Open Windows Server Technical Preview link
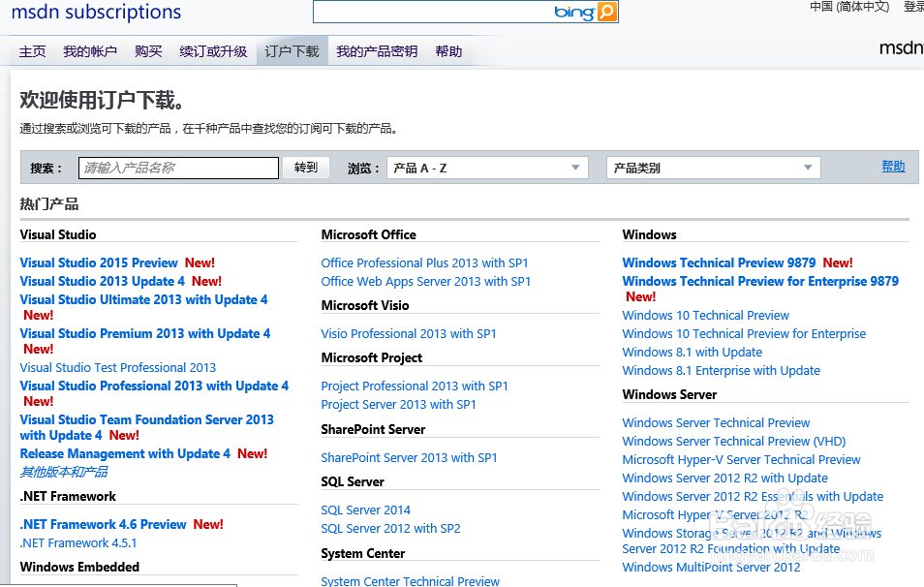The image size is (924, 587). (716, 422)
